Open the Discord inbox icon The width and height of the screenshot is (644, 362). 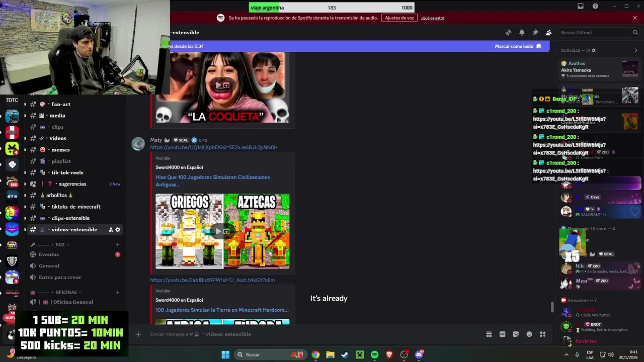tap(581, 6)
